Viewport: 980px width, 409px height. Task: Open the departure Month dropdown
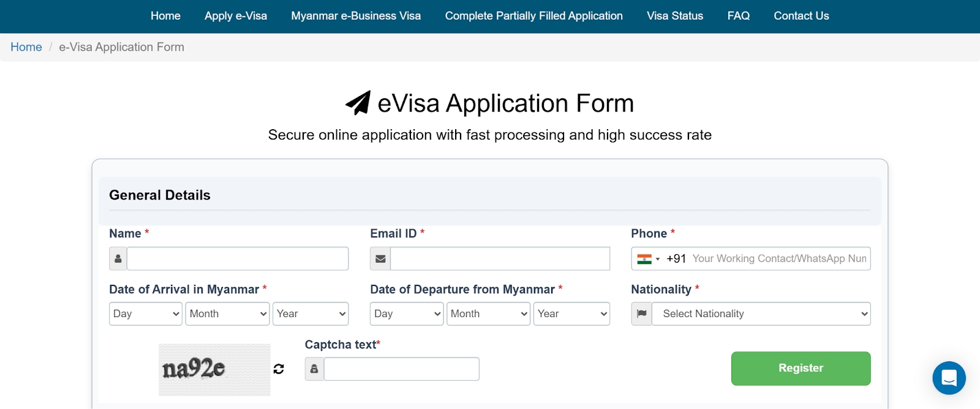click(488, 314)
